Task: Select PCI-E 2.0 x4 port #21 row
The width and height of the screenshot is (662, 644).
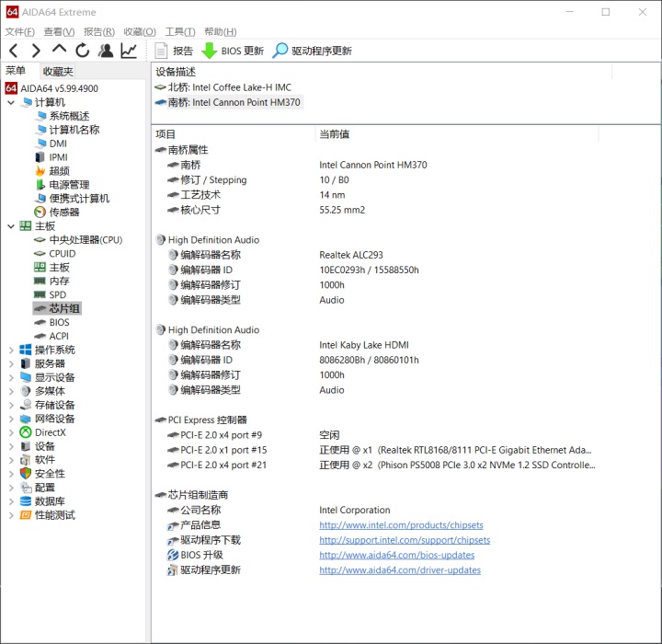Action: [376, 466]
